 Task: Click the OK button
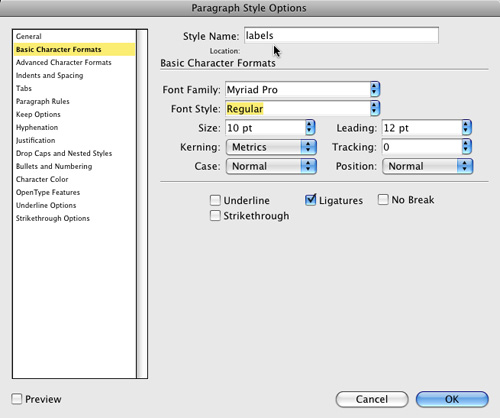(x=452, y=399)
